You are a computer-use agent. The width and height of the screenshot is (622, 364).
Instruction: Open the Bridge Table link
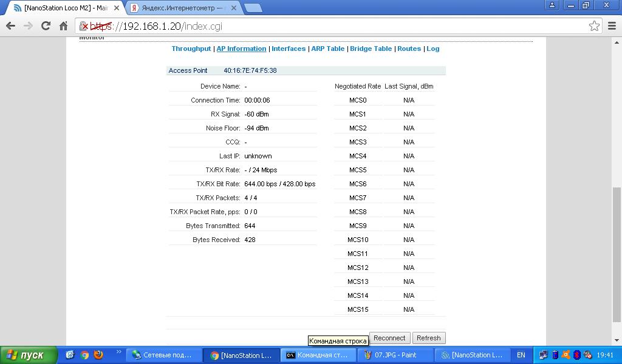371,49
